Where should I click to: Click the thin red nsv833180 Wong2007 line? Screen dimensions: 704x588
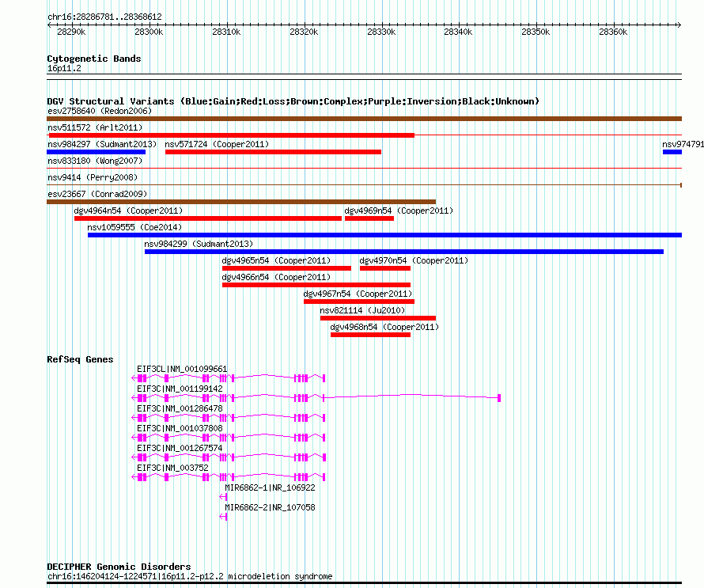pyautogui.click(x=364, y=169)
